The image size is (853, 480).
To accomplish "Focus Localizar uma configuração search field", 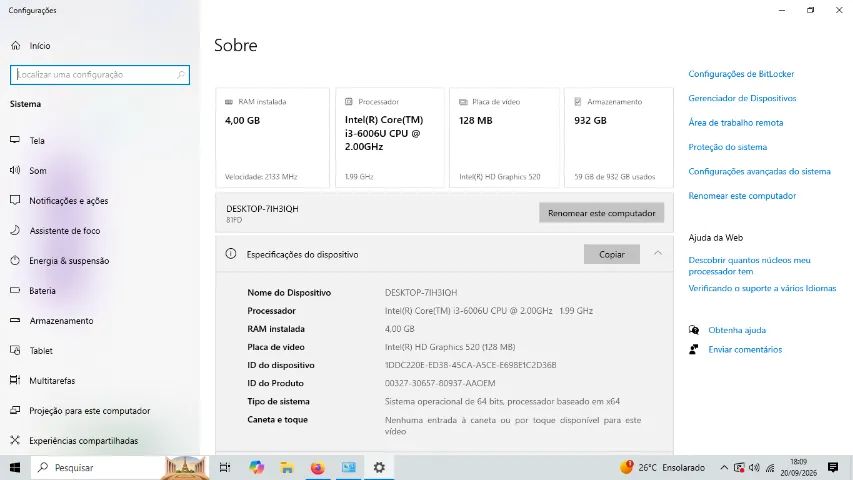I will 100,75.
